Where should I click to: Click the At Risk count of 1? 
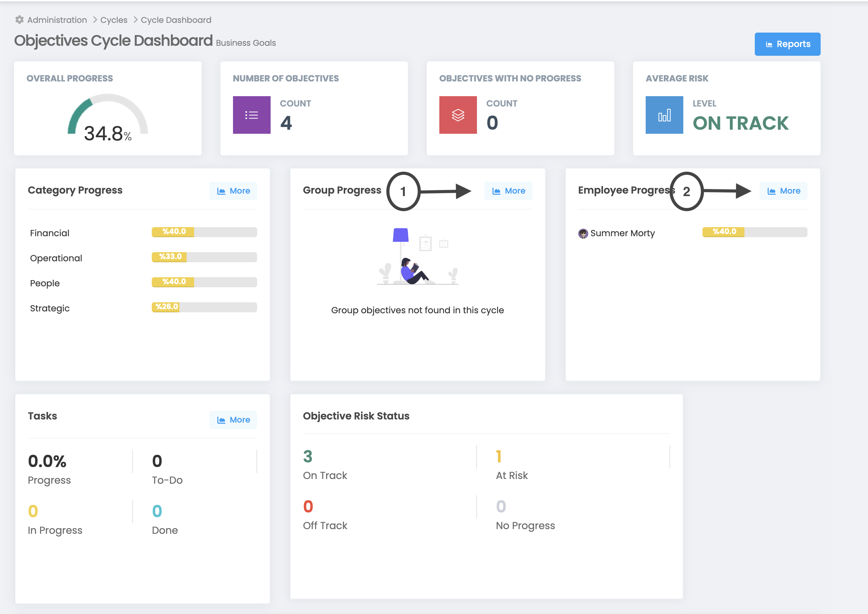coord(499,456)
